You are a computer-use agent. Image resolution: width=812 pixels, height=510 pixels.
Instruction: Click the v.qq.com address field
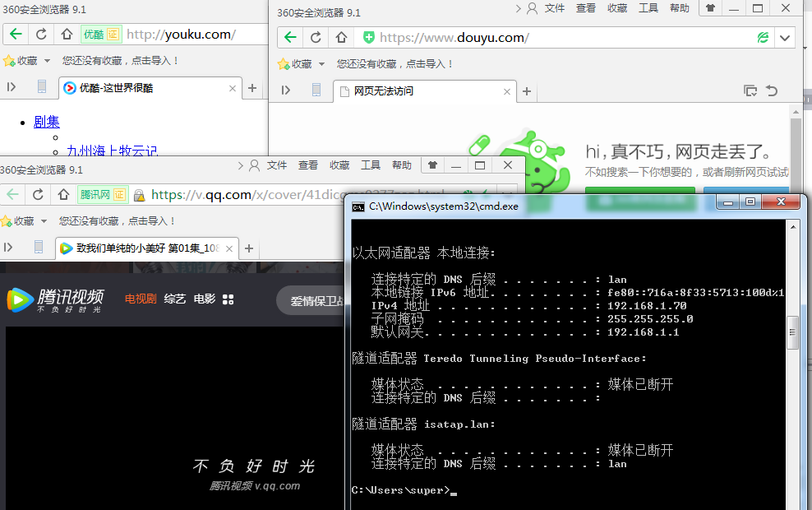click(x=298, y=195)
